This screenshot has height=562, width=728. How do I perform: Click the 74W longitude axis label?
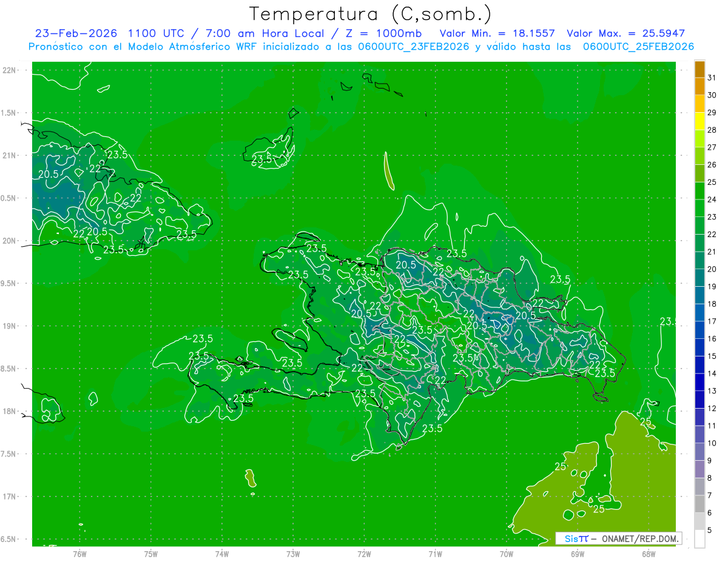(x=222, y=554)
